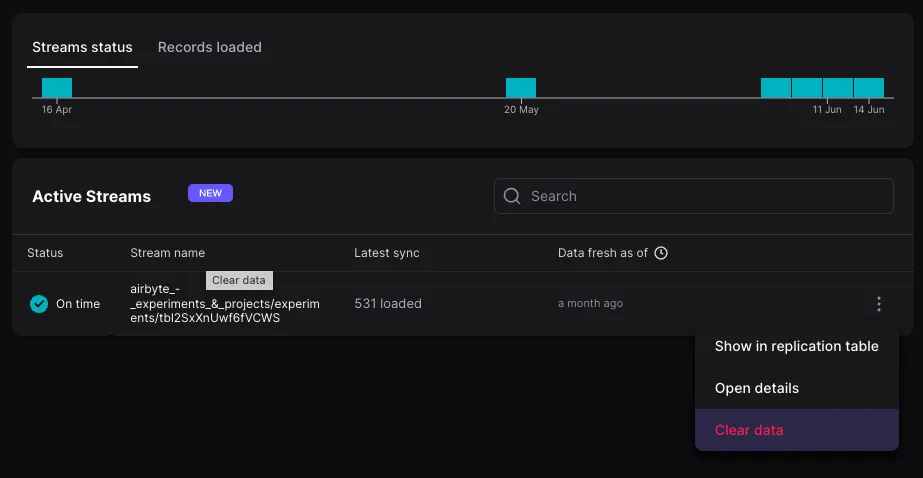Click the Status column header
Viewport: 923px width, 478px height.
[45, 253]
